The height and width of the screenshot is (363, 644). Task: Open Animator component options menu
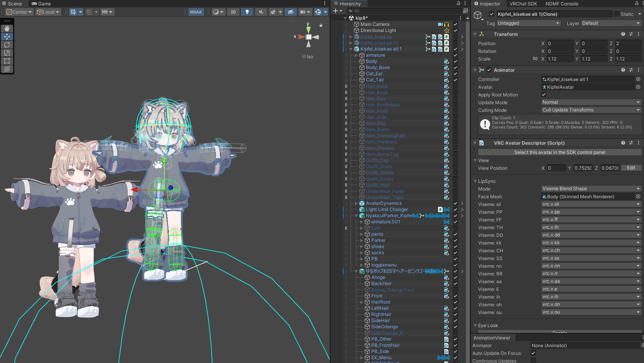tap(639, 70)
